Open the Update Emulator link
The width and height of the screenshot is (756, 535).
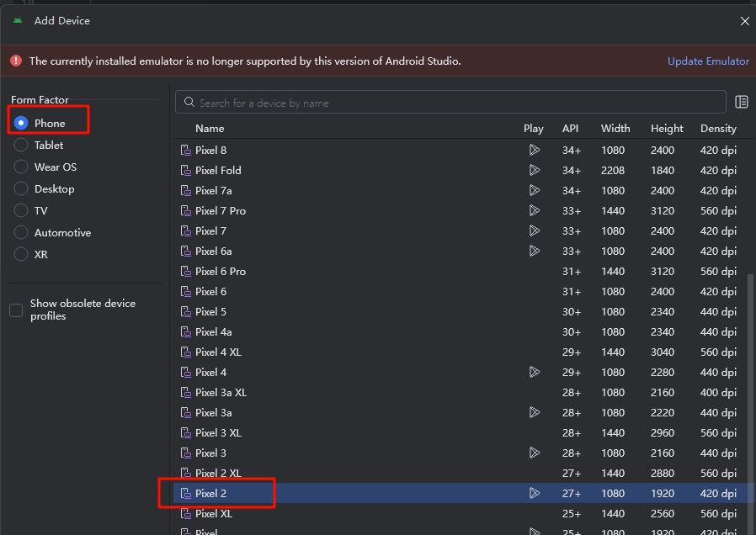[x=708, y=61]
